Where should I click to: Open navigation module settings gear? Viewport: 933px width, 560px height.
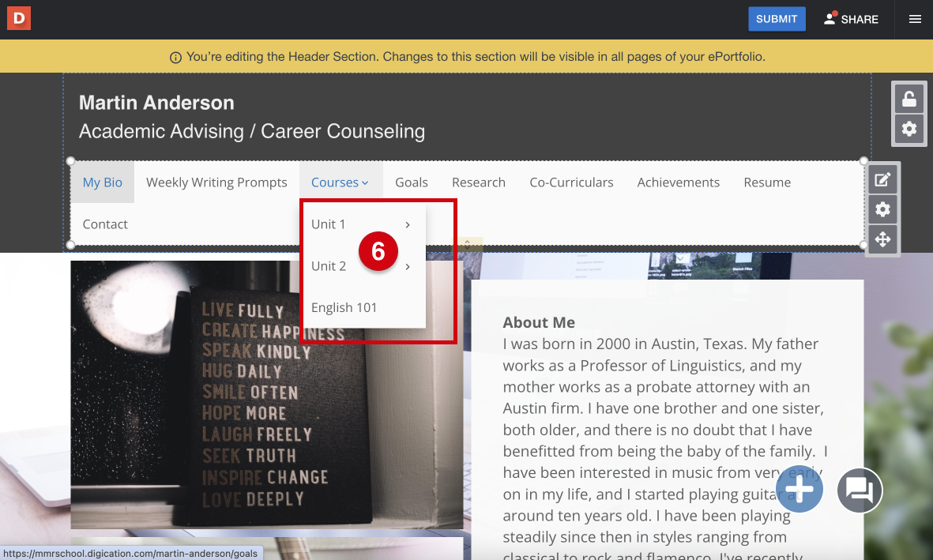click(x=882, y=209)
